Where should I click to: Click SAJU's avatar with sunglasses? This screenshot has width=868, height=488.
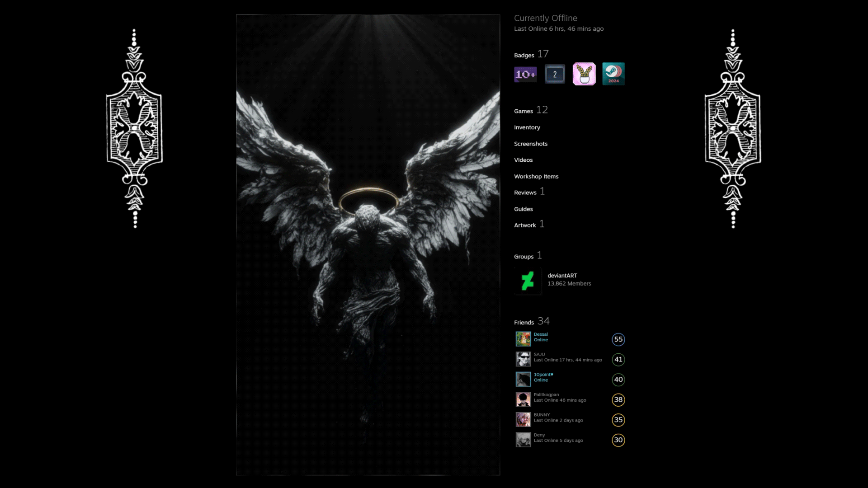pyautogui.click(x=523, y=359)
